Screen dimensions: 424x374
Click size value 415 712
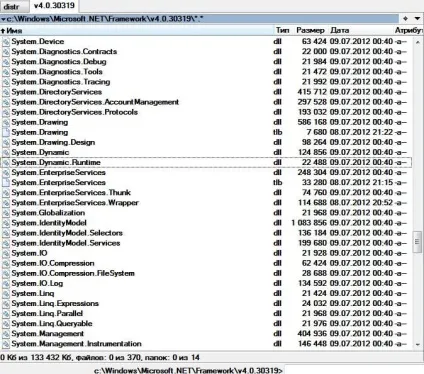[x=312, y=92]
